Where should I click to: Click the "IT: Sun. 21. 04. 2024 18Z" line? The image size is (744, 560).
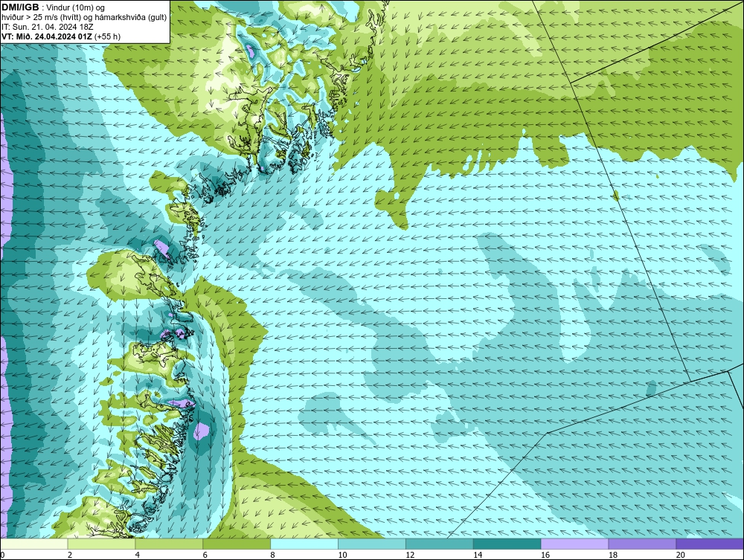tap(48, 27)
